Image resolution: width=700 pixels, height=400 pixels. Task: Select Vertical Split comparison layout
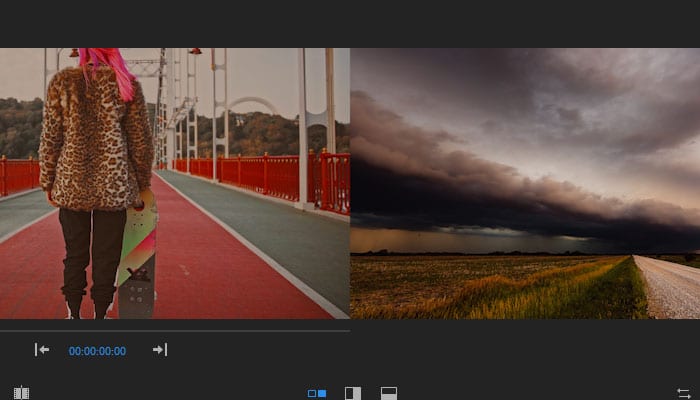pos(353,393)
